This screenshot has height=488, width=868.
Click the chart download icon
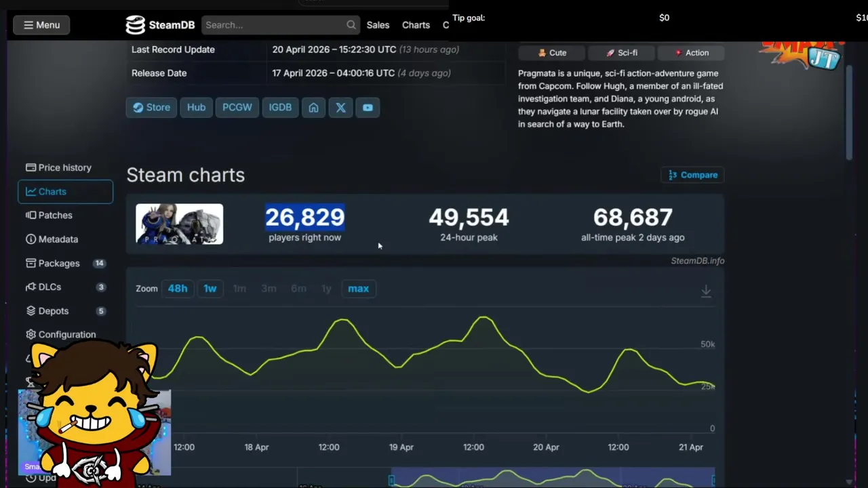pos(706,291)
